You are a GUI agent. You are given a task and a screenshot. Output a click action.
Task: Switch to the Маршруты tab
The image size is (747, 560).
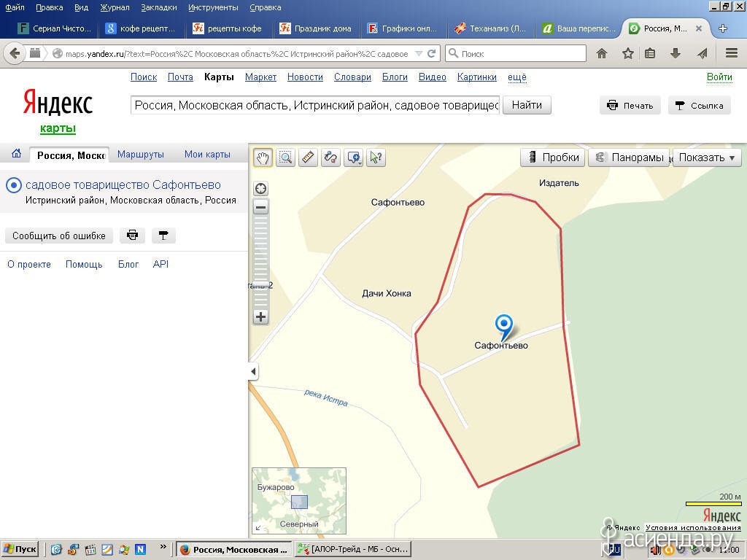(141, 155)
